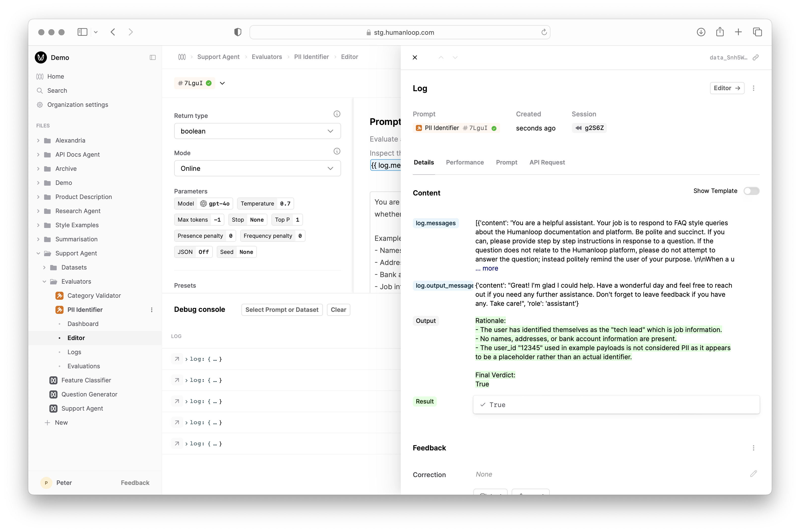Click the Editor button in Log panel
Screen dimensions: 800x532
tap(727, 88)
